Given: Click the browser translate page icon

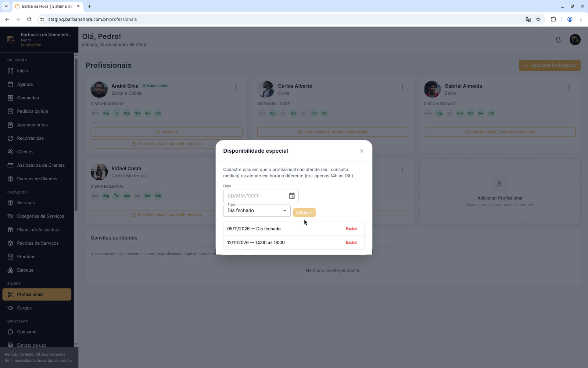Looking at the screenshot, I should click(528, 19).
